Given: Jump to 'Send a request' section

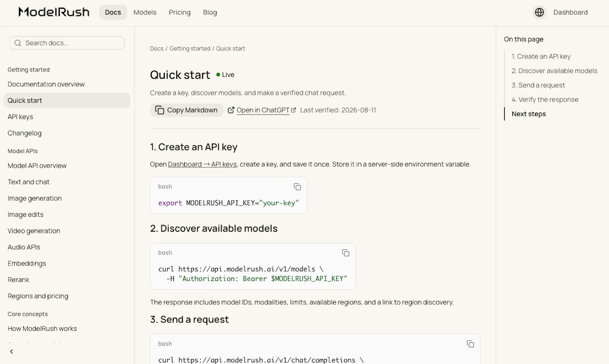Looking at the screenshot, I should (x=538, y=85).
